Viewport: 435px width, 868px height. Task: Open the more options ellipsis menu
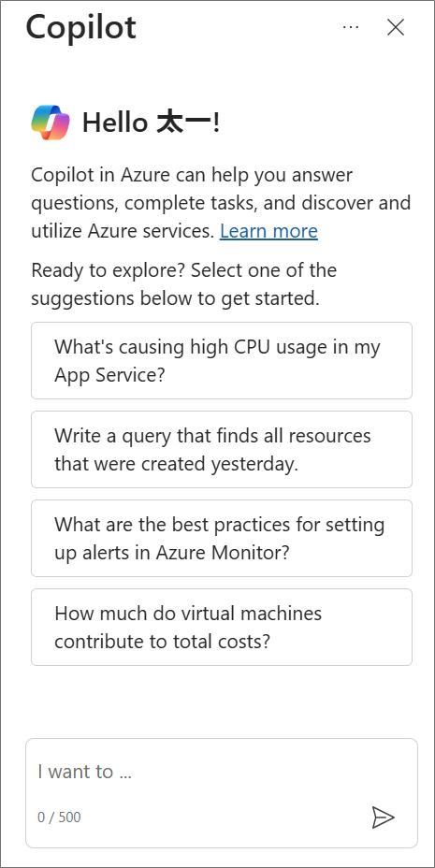pos(351,27)
